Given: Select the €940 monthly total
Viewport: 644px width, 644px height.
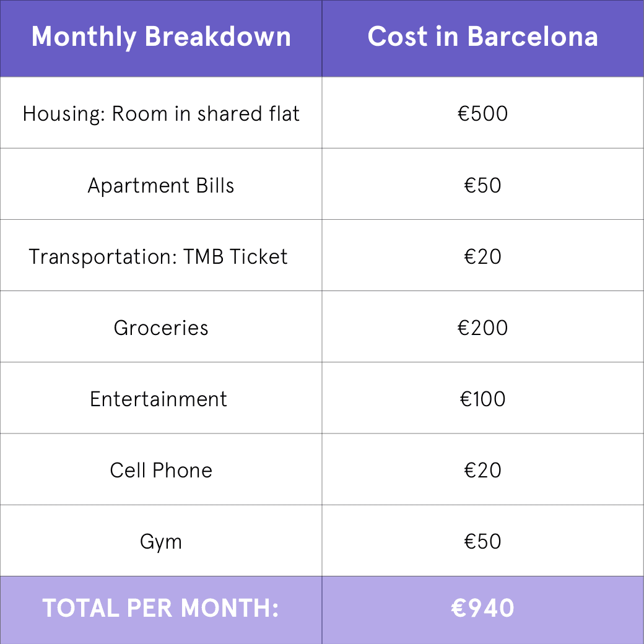Looking at the screenshot, I should 482,609.
